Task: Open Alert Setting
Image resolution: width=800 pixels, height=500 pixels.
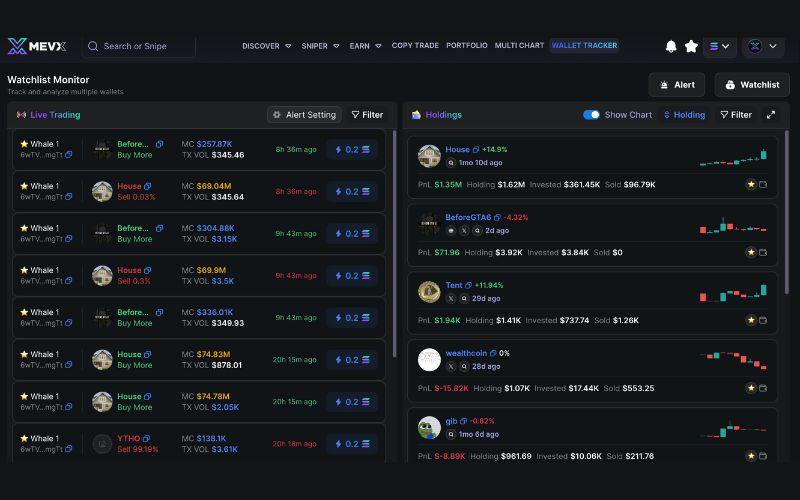Action: [x=304, y=115]
